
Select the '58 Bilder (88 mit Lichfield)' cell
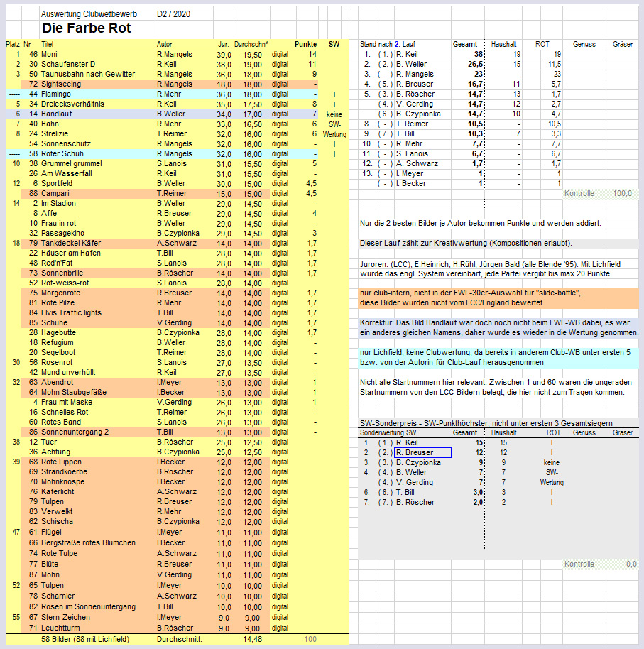[x=85, y=639]
